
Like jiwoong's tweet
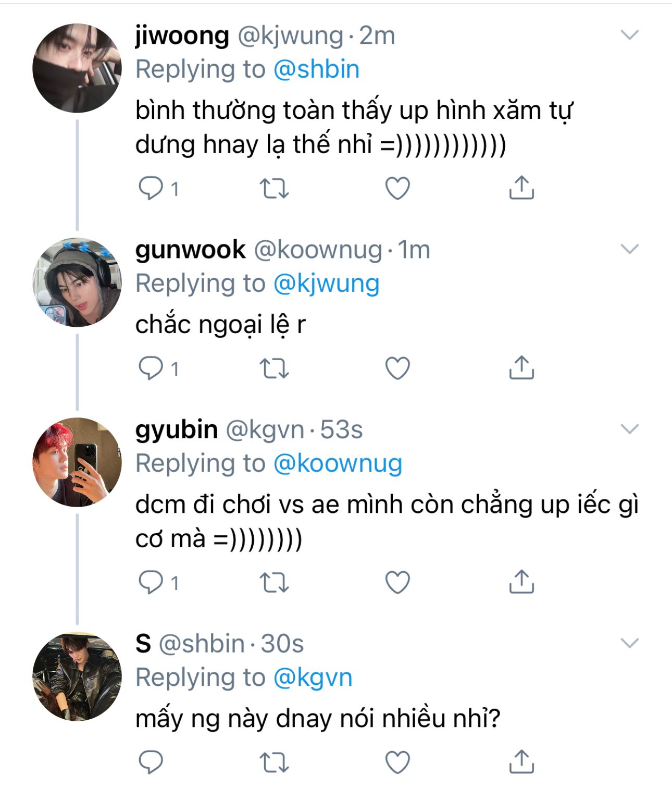click(x=397, y=188)
